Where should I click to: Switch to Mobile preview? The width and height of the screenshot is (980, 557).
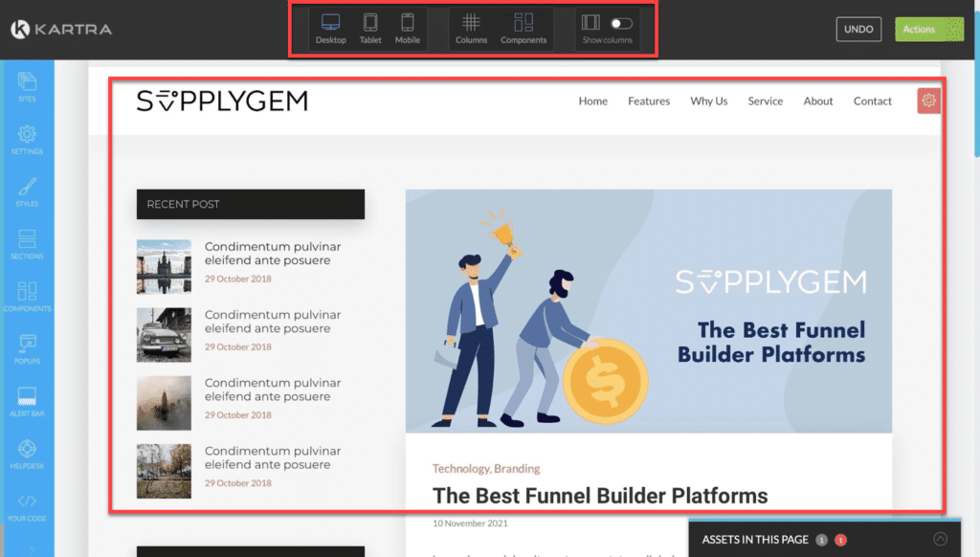pos(408,29)
